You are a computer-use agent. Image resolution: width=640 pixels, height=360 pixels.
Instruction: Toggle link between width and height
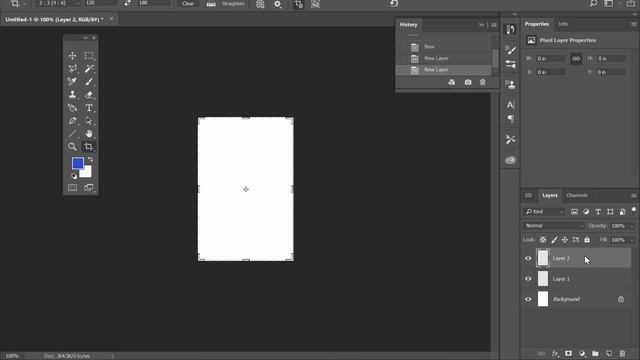[576, 59]
